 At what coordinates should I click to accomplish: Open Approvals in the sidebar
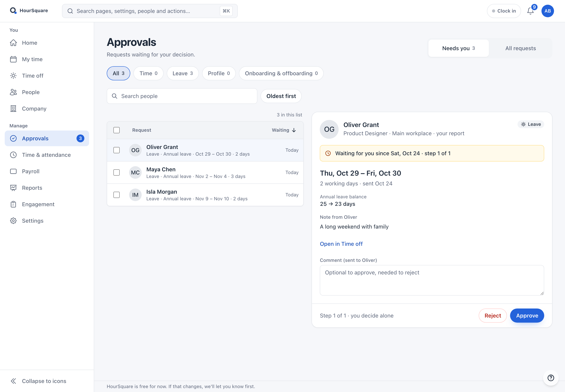click(47, 138)
